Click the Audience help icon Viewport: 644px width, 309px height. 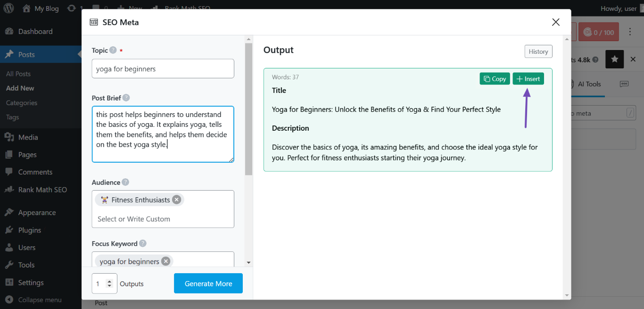pos(125,182)
